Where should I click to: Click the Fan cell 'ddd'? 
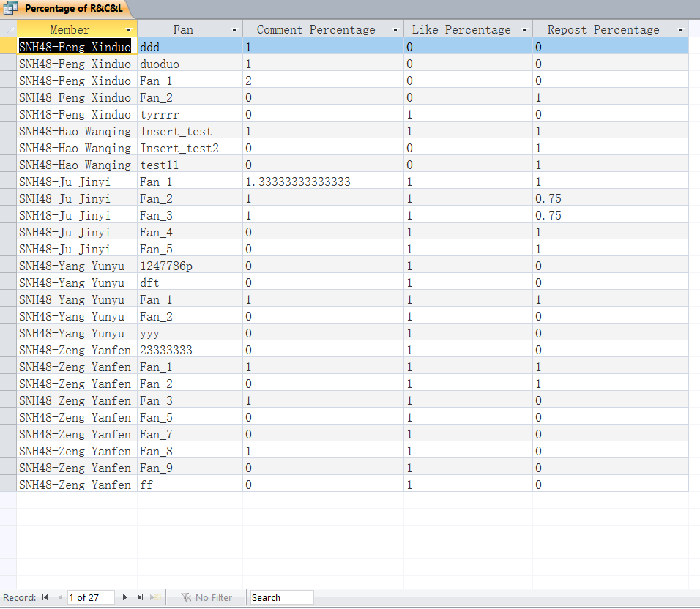(190, 47)
